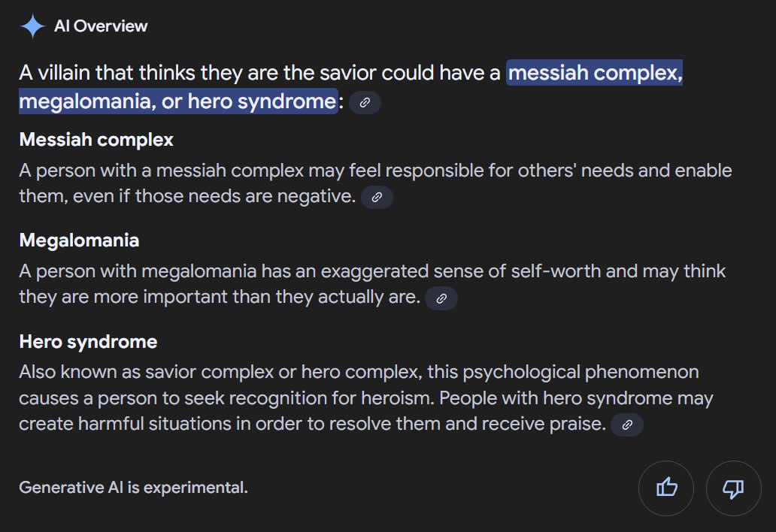The image size is (776, 532).
Task: Click the highlighted 'messiah complex,' text
Action: click(x=594, y=73)
